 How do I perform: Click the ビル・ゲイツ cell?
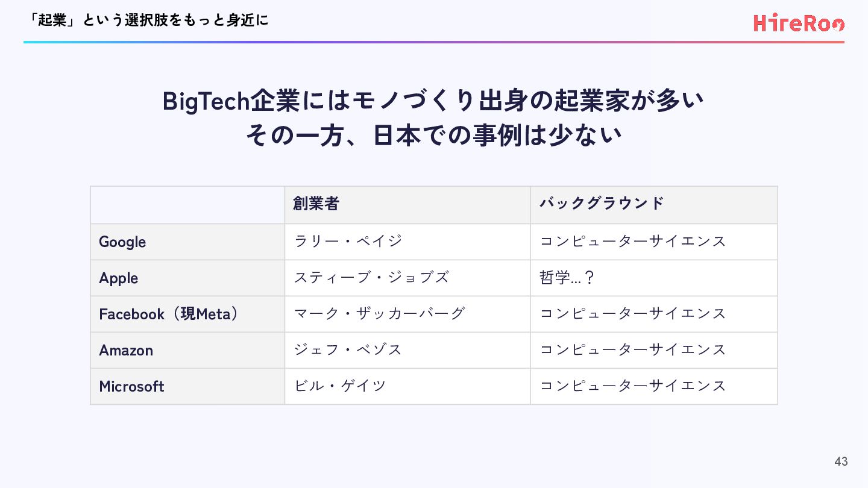(x=407, y=386)
